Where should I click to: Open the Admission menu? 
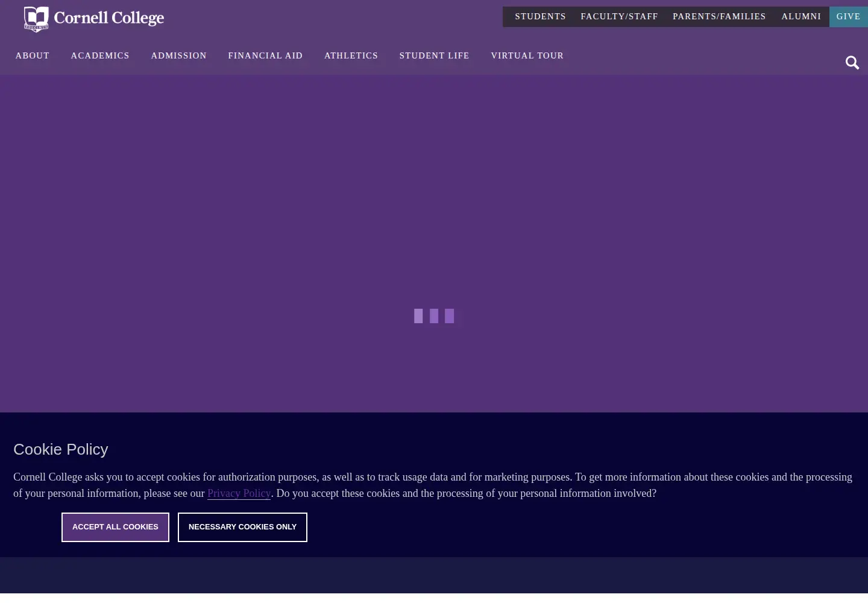click(x=179, y=55)
